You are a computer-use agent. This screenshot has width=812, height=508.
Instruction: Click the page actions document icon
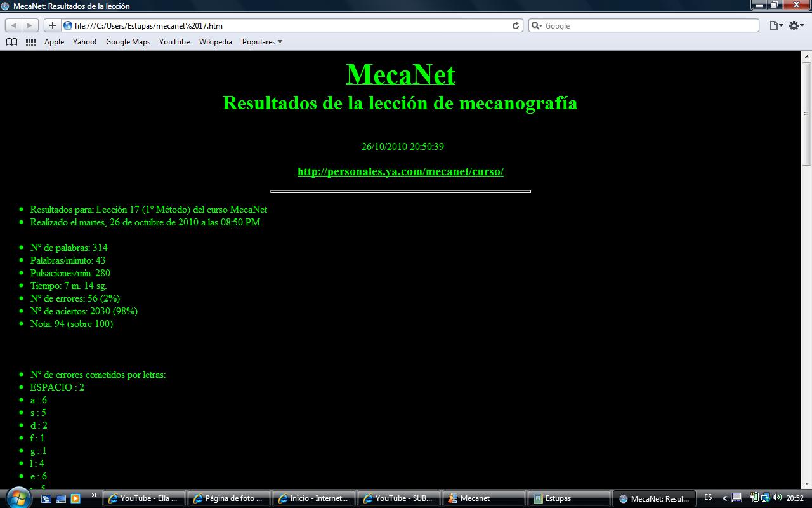click(773, 25)
